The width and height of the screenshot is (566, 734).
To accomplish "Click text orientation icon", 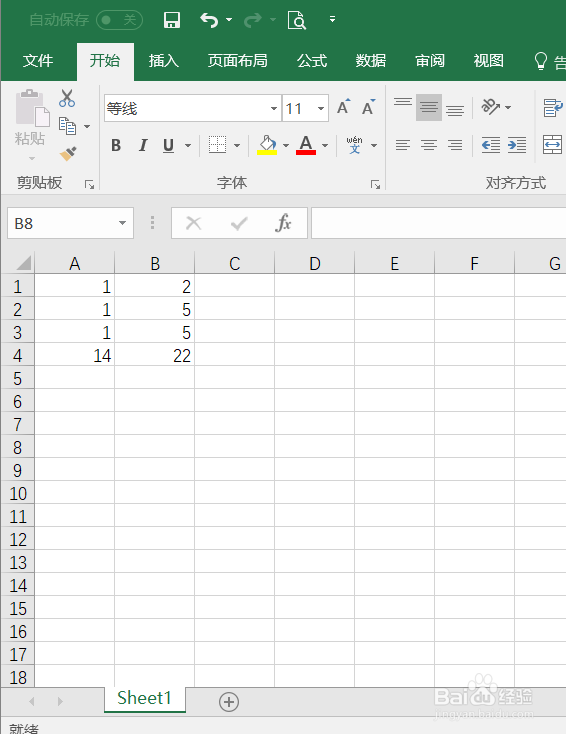I will (491, 107).
